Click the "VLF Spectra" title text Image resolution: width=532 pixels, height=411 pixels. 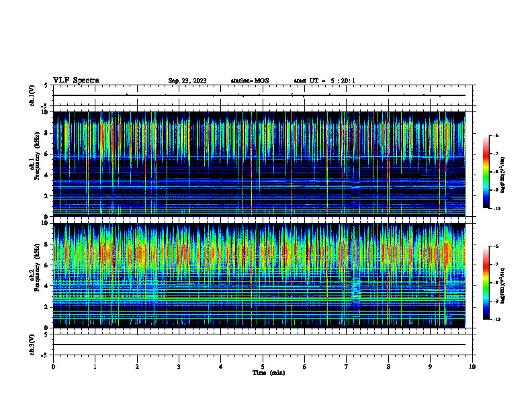[76, 81]
